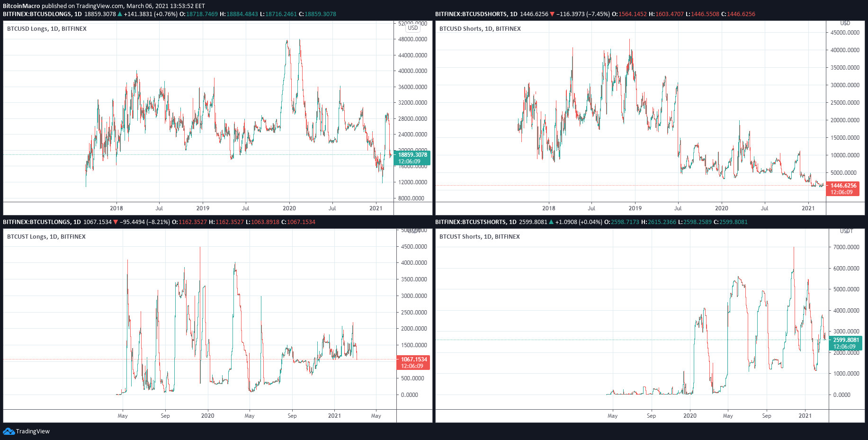Click the 6000.0000 price axis label
This screenshot has height=440, width=868.
click(846, 269)
